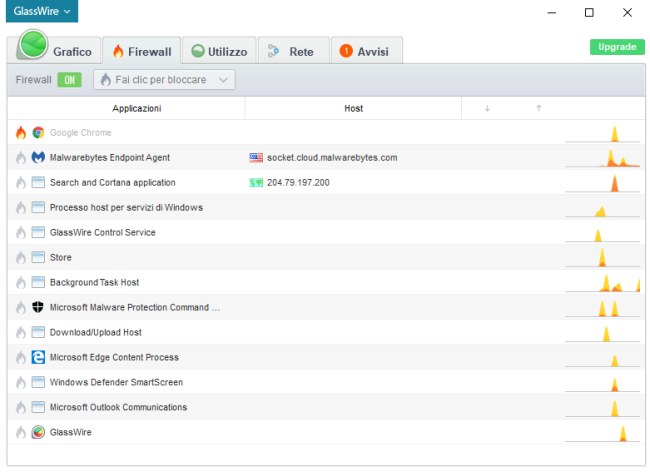Image resolution: width=650 pixels, height=472 pixels.
Task: Click the GlassWire app icon in list
Action: click(x=38, y=432)
